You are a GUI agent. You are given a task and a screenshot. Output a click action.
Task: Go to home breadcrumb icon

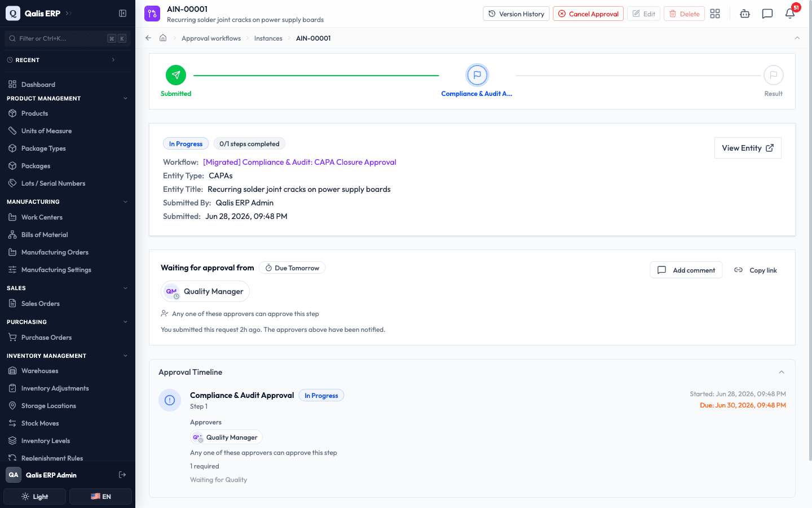tap(163, 38)
